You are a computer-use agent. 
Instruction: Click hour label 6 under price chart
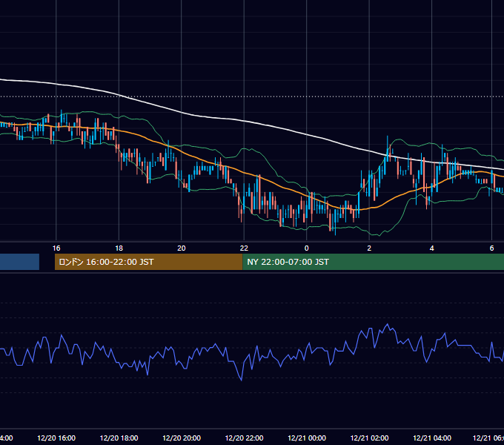point(492,248)
